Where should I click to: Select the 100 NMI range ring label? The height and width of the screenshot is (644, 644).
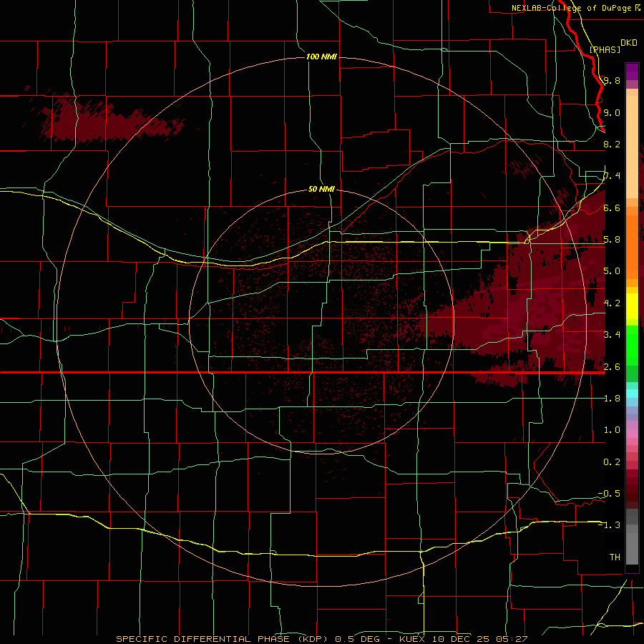(x=321, y=57)
